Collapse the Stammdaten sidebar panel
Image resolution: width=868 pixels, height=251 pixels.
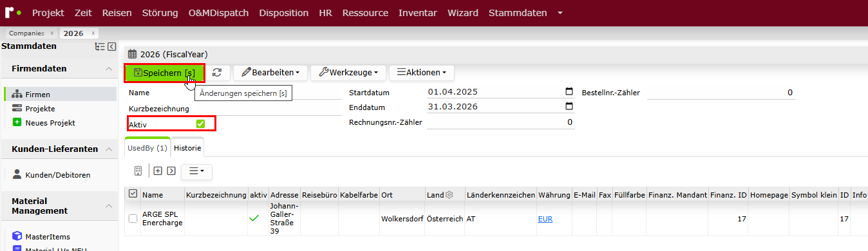click(111, 46)
